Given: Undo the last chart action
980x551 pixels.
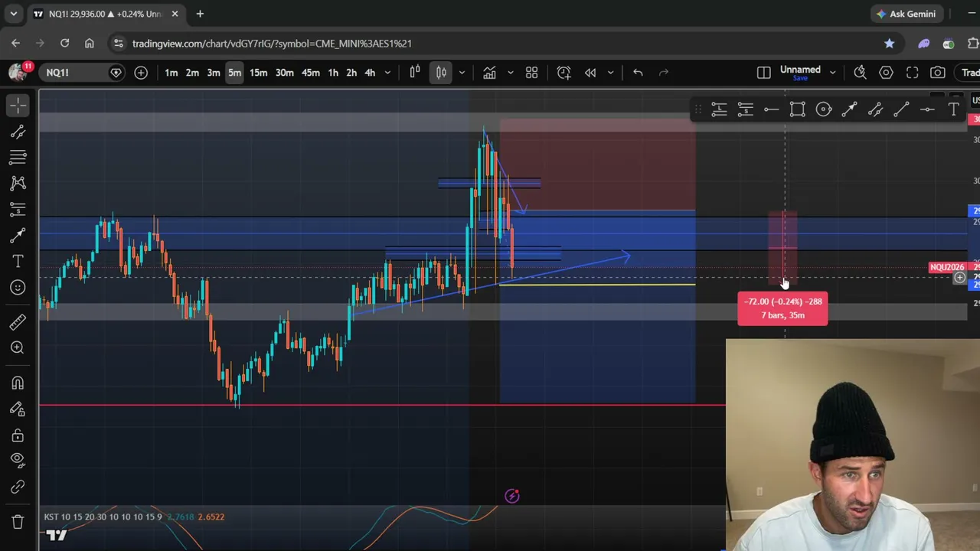Looking at the screenshot, I should (x=638, y=73).
